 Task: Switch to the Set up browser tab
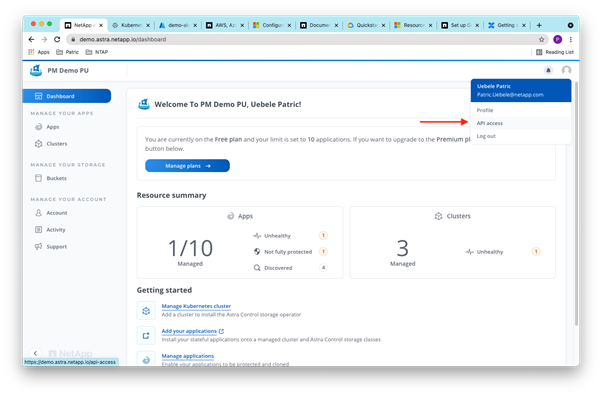(460, 25)
